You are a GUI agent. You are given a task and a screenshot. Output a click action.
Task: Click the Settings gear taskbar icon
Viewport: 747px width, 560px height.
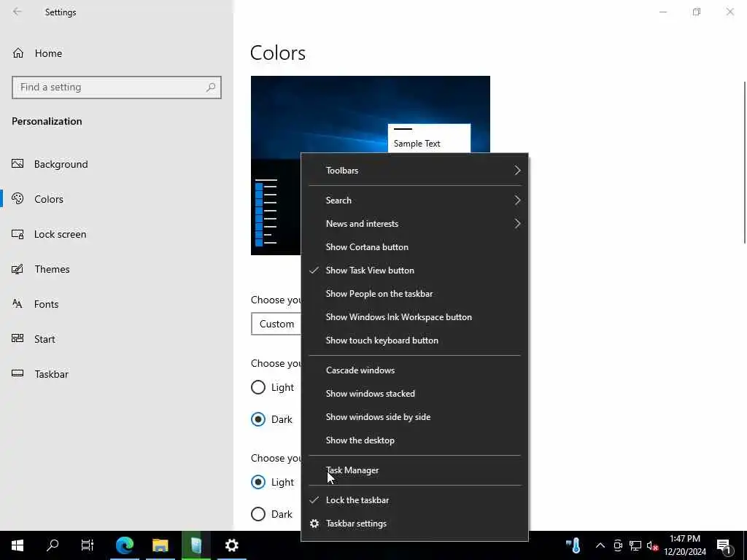[x=231, y=545]
